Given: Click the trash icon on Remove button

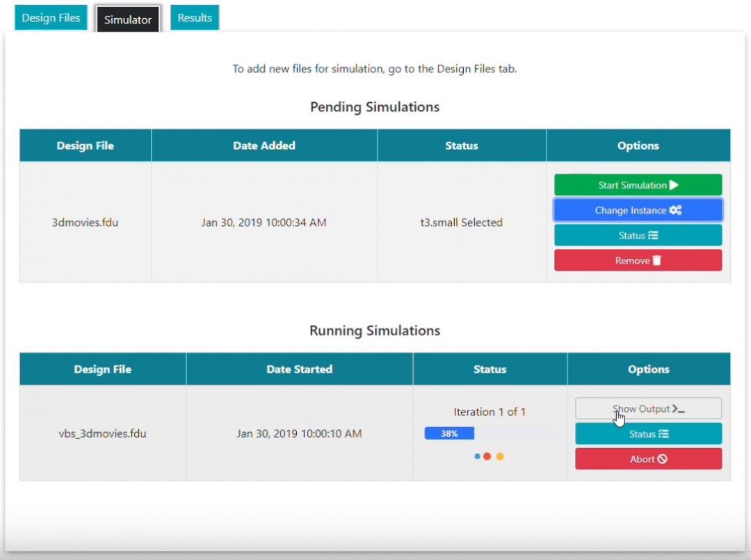Looking at the screenshot, I should point(656,260).
